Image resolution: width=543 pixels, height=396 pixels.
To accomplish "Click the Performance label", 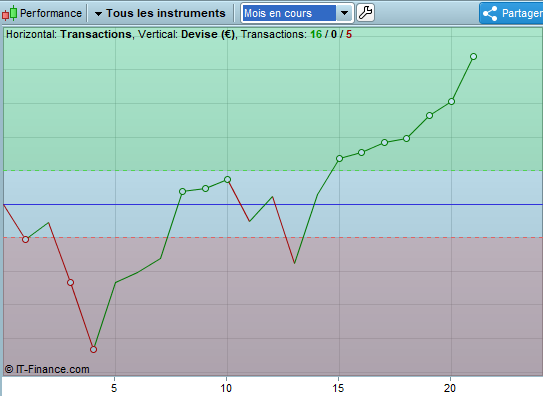I will pyautogui.click(x=51, y=13).
